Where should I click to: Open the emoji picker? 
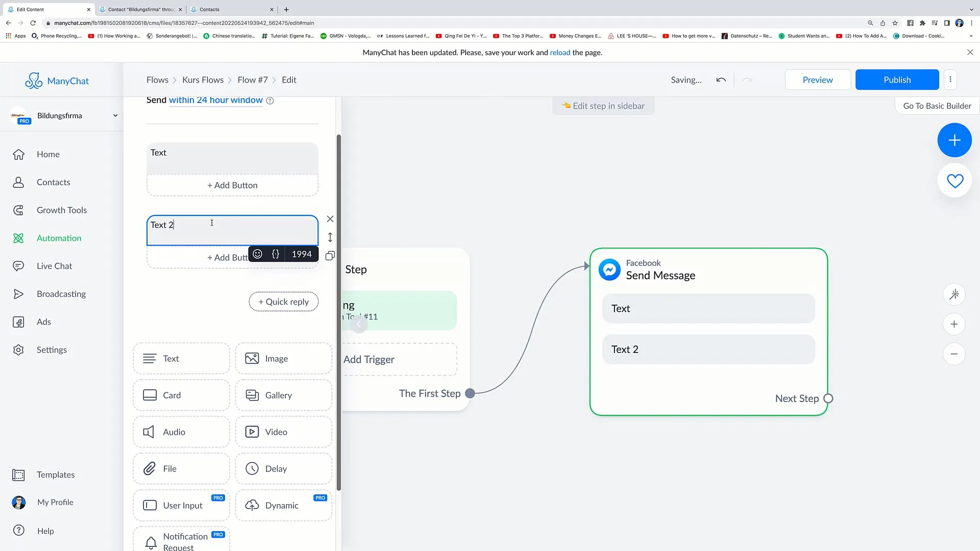258,254
